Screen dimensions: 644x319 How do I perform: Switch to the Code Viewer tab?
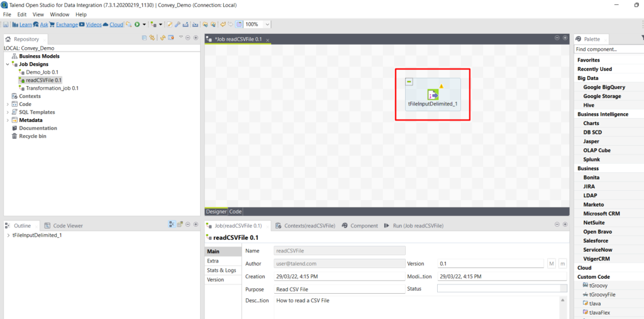point(64,225)
